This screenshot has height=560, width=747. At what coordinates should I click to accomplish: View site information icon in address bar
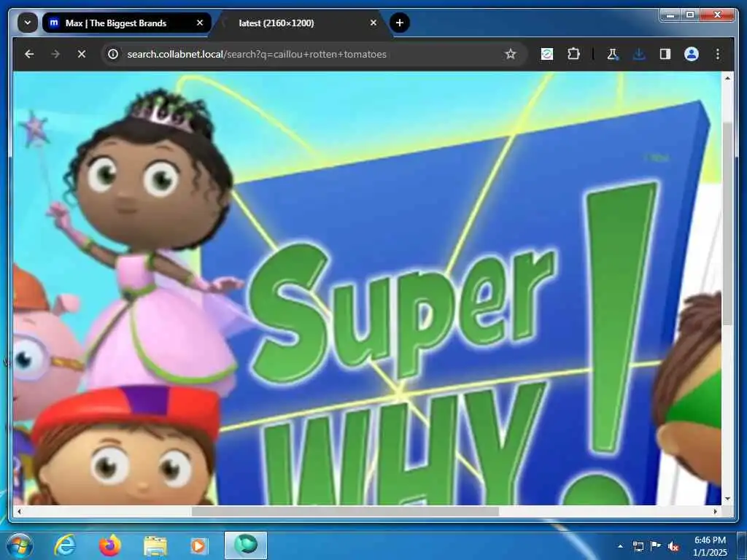click(113, 54)
